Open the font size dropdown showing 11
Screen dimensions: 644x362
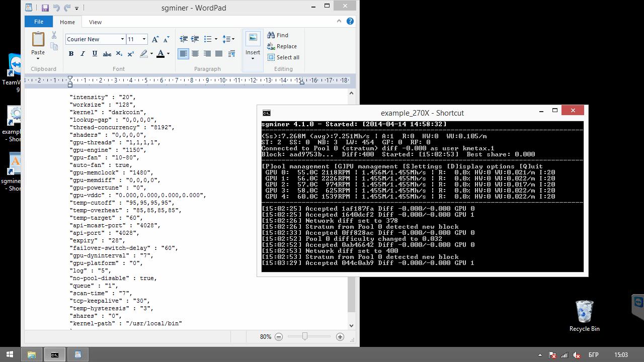(144, 39)
